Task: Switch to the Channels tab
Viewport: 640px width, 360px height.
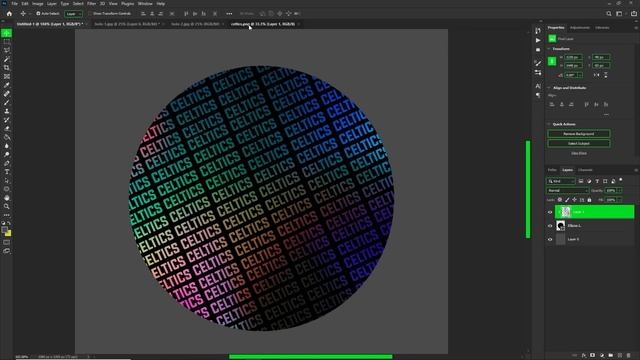Action: 585,170
